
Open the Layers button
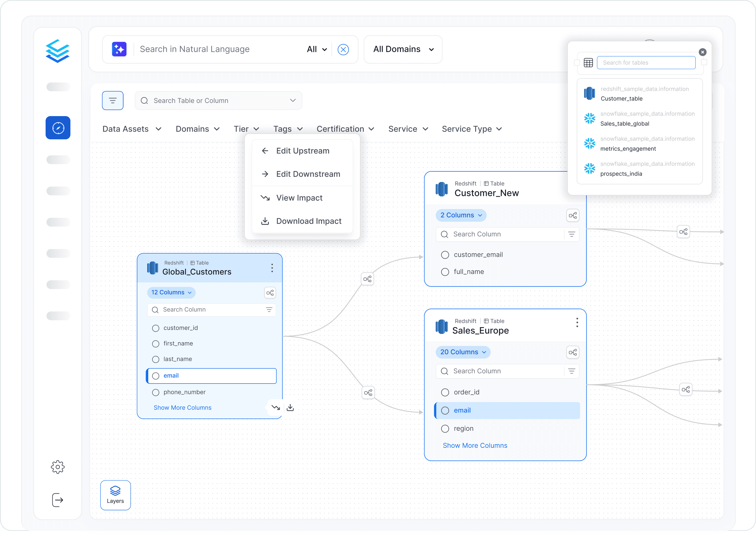click(115, 495)
